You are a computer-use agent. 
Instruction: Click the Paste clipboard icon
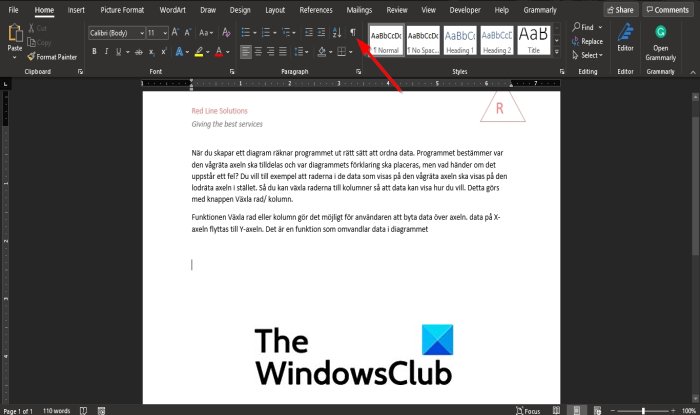coord(15,34)
